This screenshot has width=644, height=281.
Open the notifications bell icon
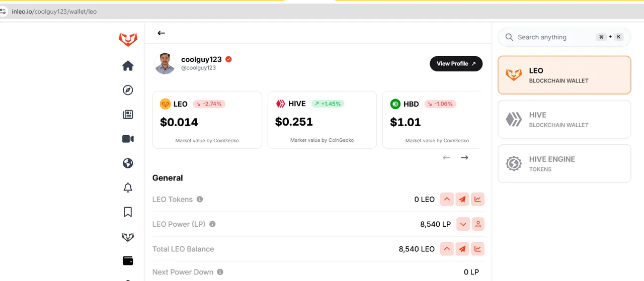[x=128, y=188]
